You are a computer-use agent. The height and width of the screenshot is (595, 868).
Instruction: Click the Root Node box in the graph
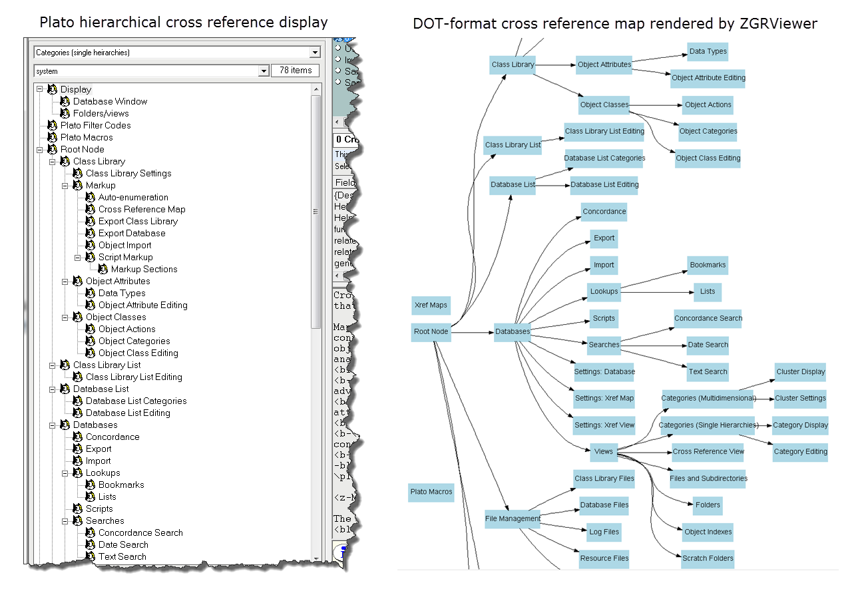431,331
